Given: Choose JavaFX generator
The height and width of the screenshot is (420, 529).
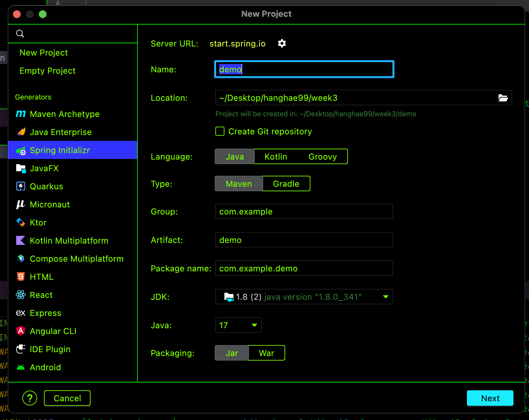Looking at the screenshot, I should point(72,168).
